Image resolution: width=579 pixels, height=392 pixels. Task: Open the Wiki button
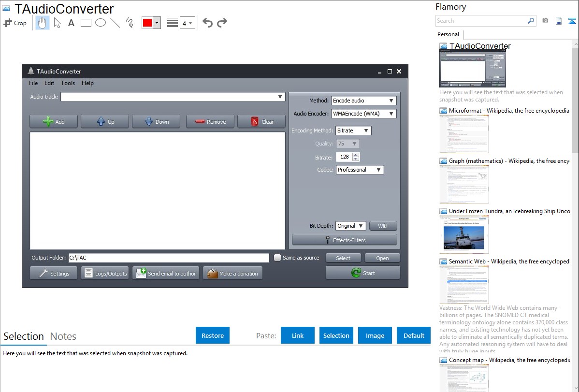click(383, 226)
